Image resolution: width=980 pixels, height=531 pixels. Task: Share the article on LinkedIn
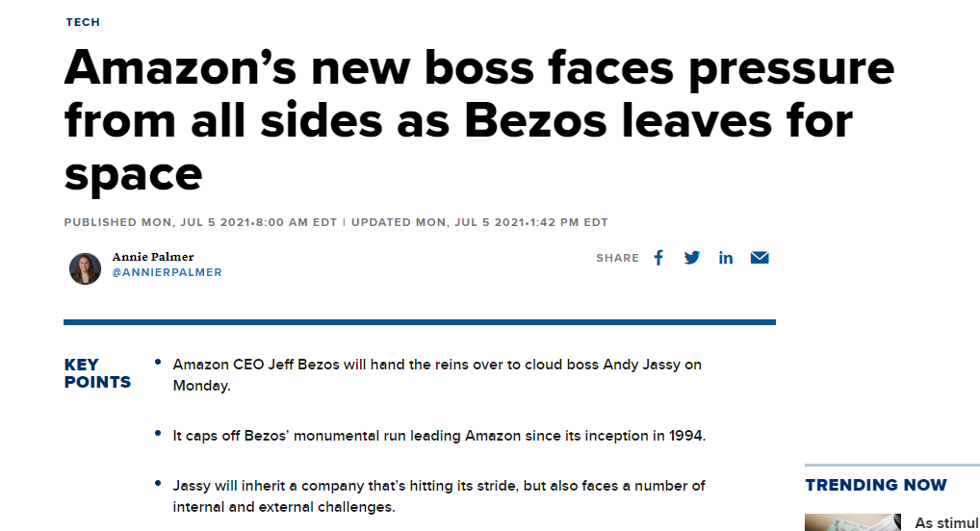pyautogui.click(x=726, y=258)
